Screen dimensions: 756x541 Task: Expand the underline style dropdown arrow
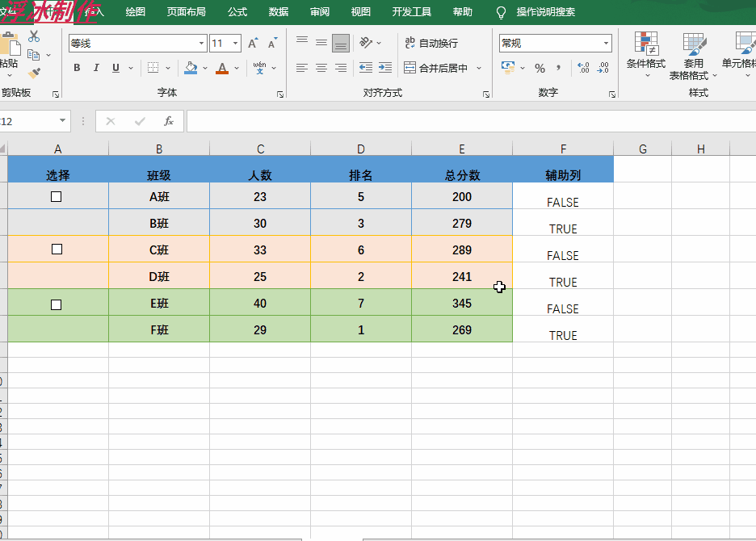coord(131,68)
